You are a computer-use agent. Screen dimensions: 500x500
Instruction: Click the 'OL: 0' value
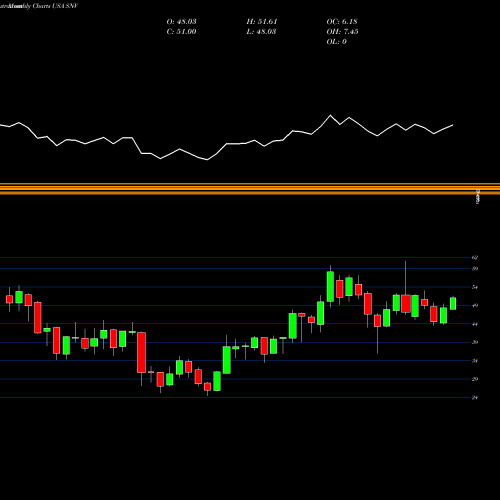pyautogui.click(x=336, y=42)
